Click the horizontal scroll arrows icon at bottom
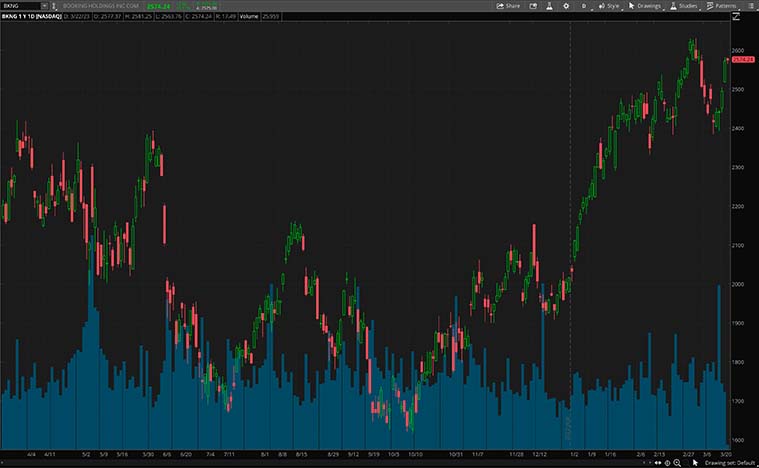The height and width of the screenshot is (468, 759). (x=658, y=463)
